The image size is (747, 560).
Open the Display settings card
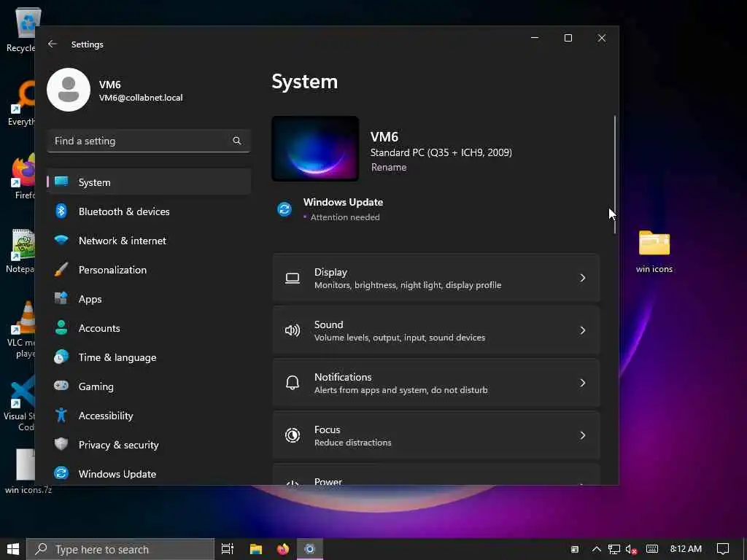(436, 278)
